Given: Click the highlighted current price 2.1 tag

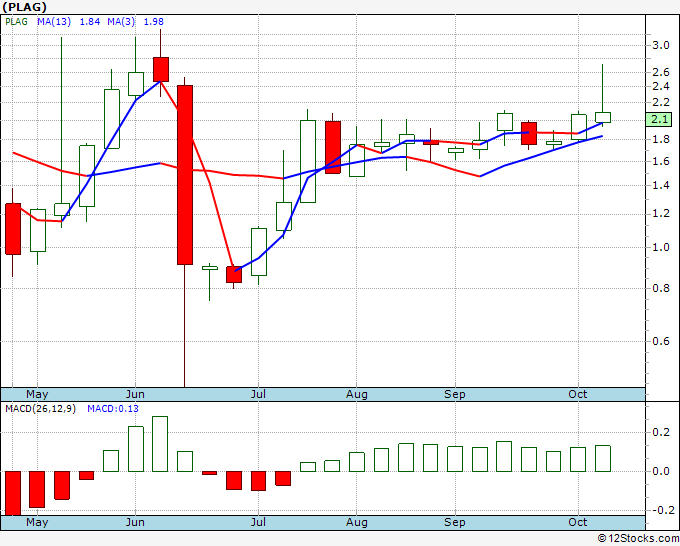Looking at the screenshot, I should 659,119.
